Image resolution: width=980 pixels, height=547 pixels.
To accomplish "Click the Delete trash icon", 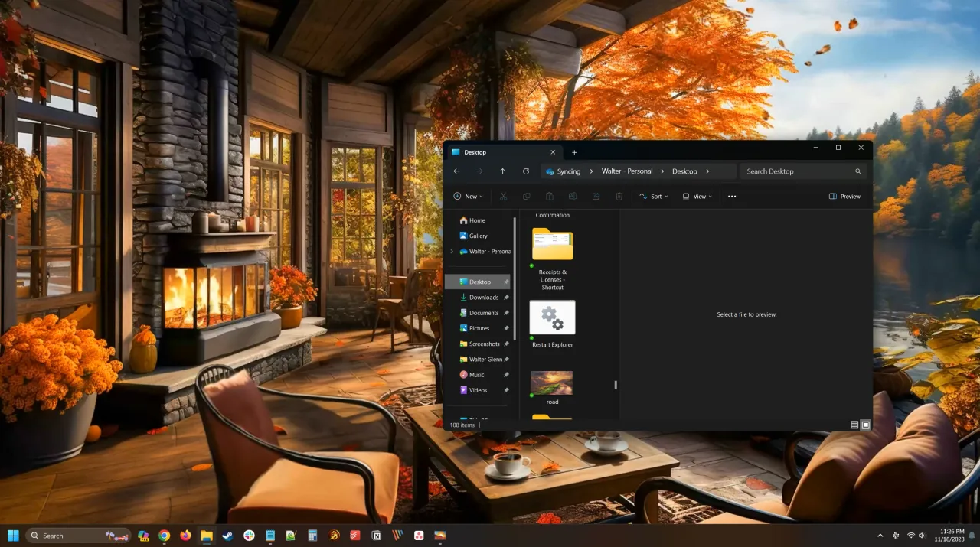I will (619, 197).
